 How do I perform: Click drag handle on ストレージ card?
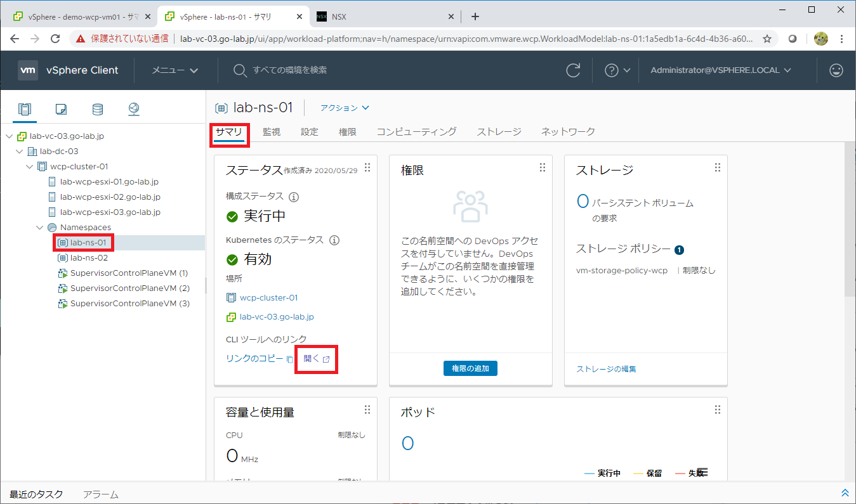click(x=717, y=167)
